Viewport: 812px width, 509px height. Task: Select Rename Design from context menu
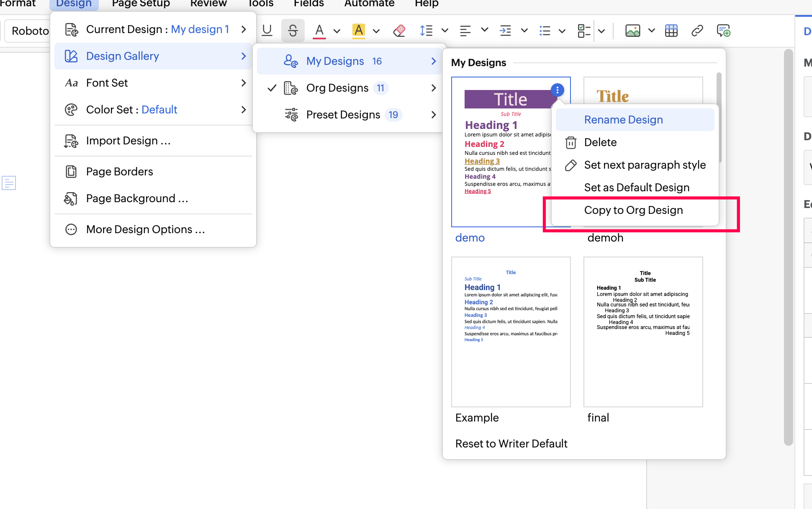coord(623,120)
